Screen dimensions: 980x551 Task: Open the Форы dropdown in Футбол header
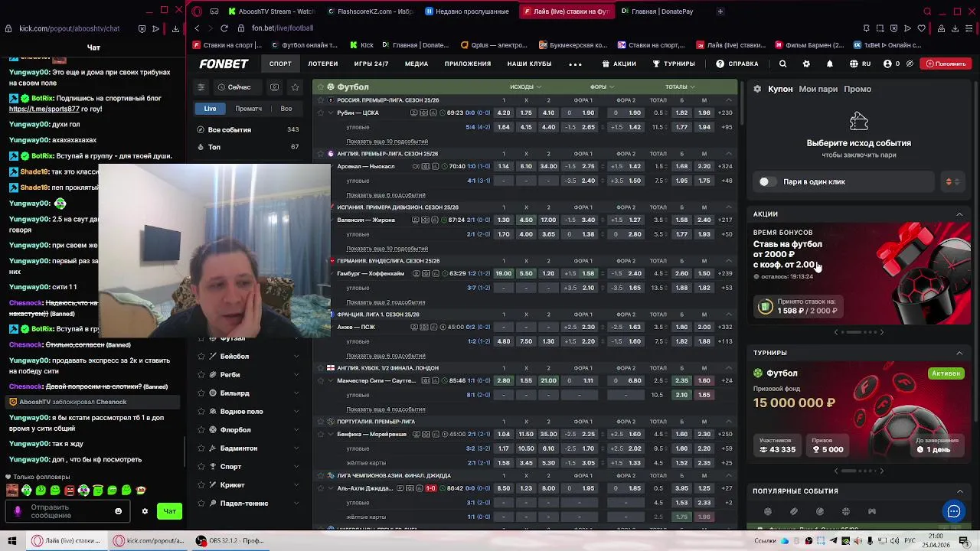pyautogui.click(x=602, y=87)
